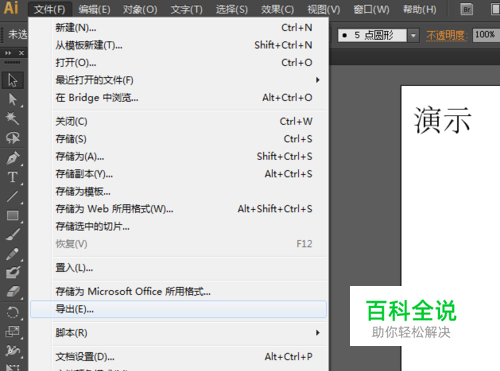Choose 存储选中的切片... entry
500x371 pixels.
[178, 226]
